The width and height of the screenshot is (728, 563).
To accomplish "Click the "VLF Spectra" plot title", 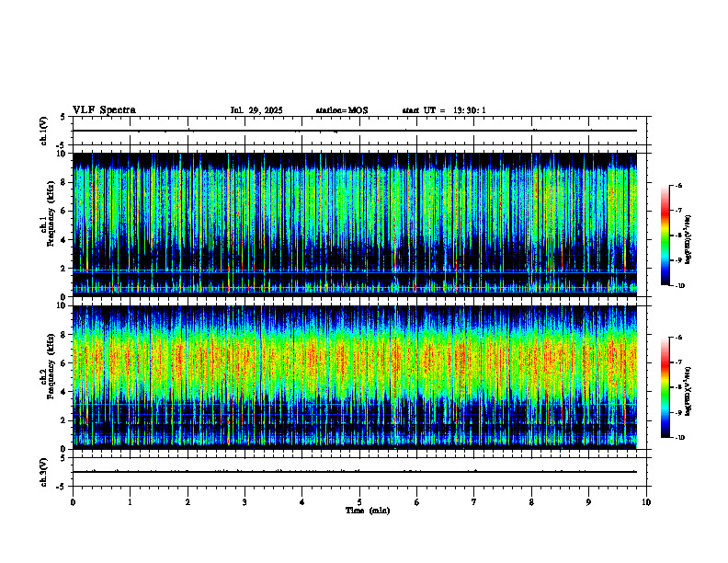I will [104, 110].
